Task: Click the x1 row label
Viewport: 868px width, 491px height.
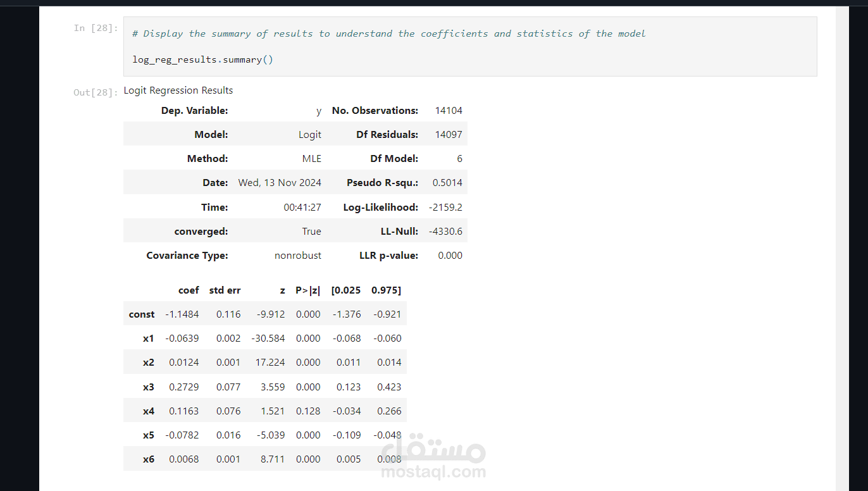Action: 149,339
